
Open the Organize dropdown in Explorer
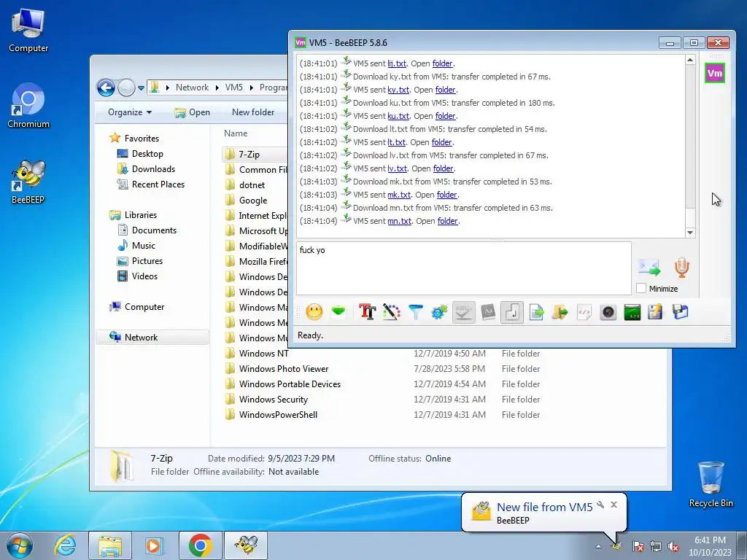pos(130,112)
